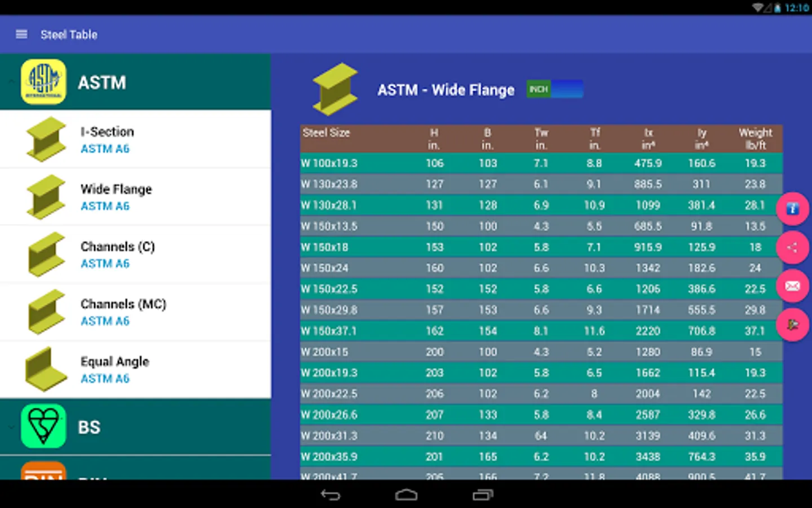This screenshot has width=812, height=508.
Task: Tap the pink info floating button
Action: [792, 208]
